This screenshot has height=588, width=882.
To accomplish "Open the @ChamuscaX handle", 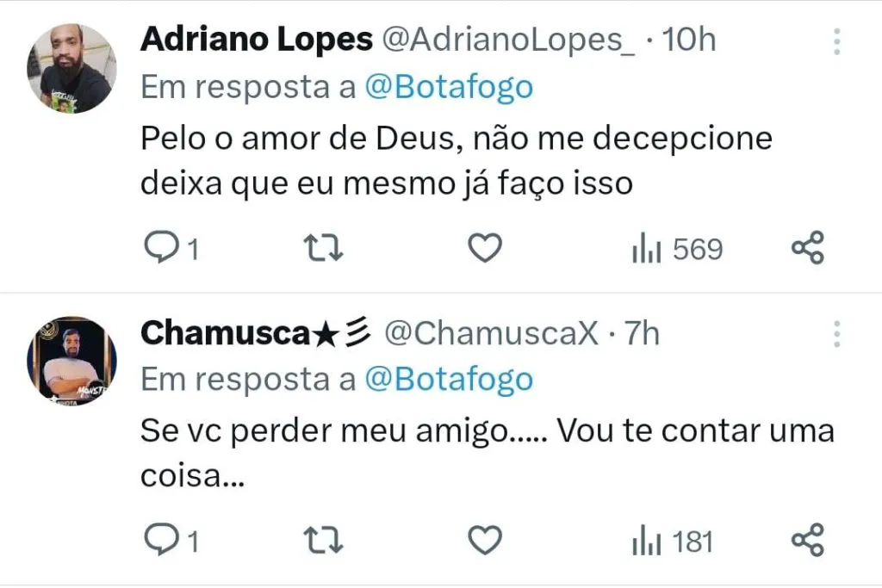I will (x=490, y=333).
